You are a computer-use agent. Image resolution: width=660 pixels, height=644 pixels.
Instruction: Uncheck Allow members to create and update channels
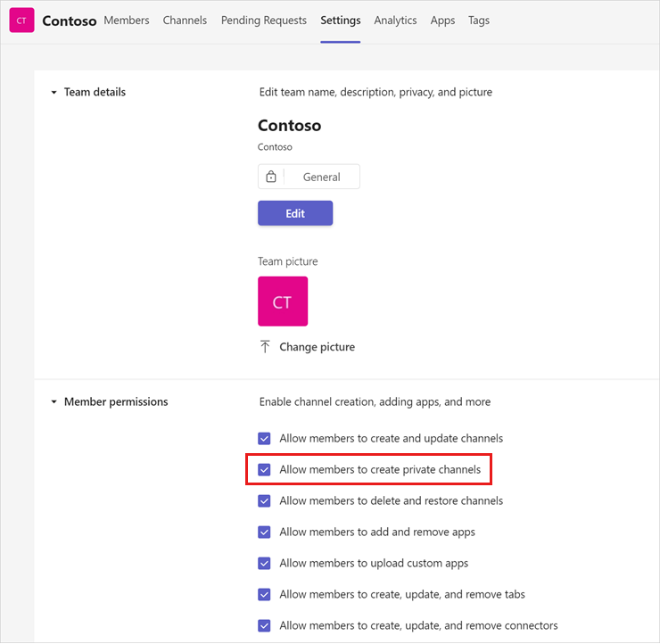coord(264,439)
